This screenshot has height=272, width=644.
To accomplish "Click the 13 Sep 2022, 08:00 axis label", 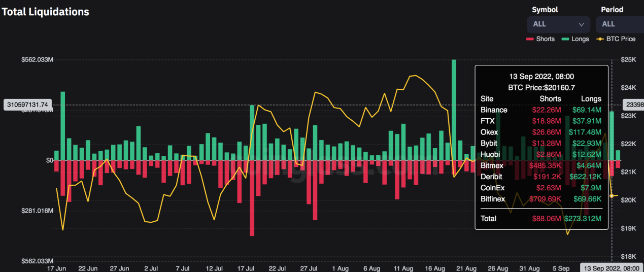I will coord(612,268).
